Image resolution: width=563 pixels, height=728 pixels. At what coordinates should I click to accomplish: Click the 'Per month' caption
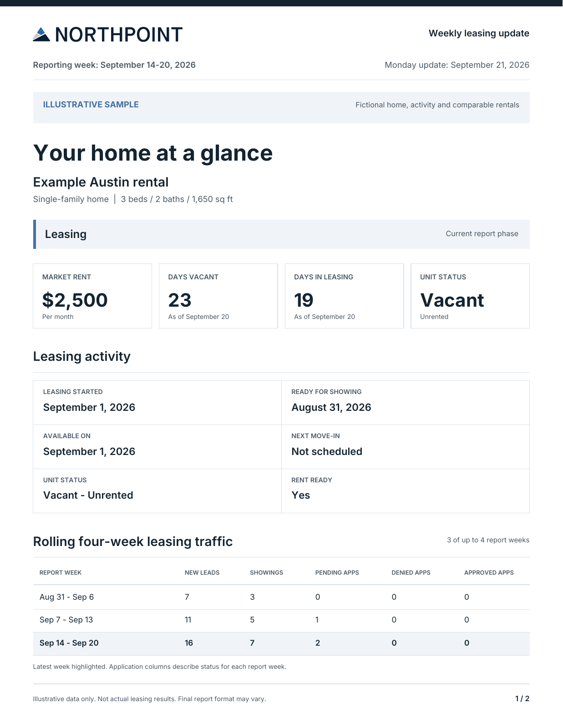58,317
